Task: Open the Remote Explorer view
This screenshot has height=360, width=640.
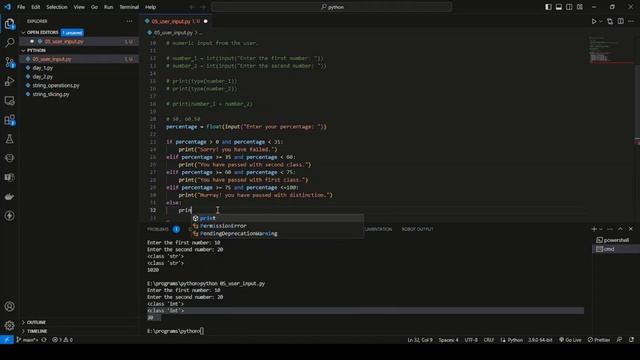Action: pyautogui.click(x=9, y=100)
